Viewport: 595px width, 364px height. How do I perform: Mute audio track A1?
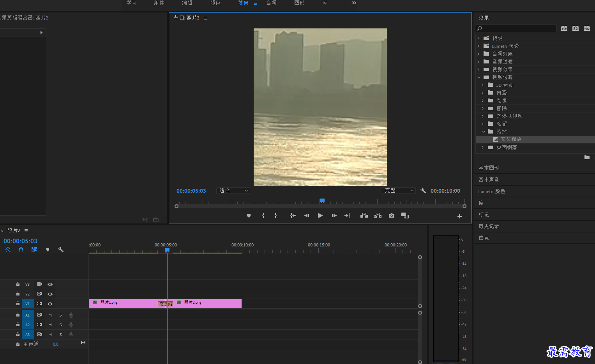(50, 315)
